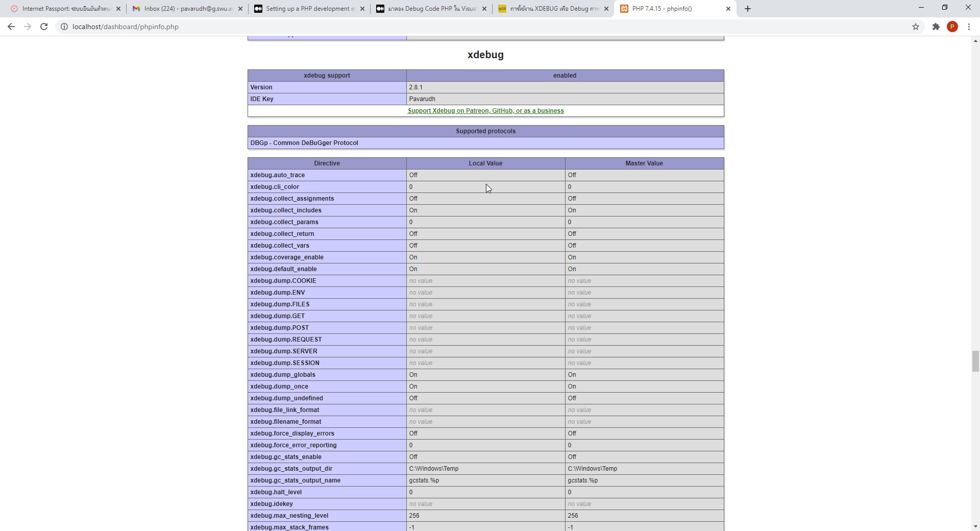Screen dimensions: 980x531
Task: Click local value gcstats.%p
Action: (424, 480)
